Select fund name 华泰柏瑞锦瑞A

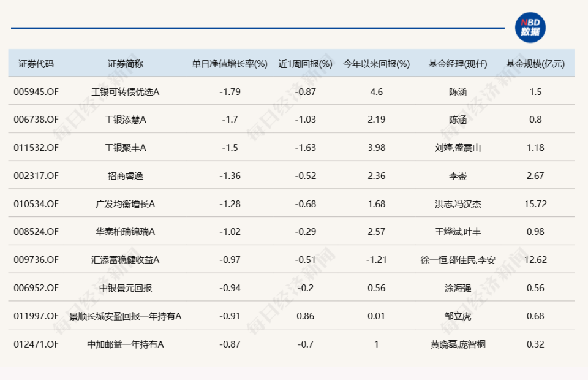[x=125, y=232]
